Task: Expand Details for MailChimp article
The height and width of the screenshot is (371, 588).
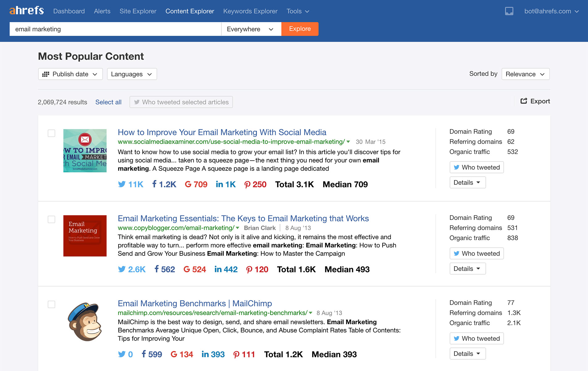Action: [x=468, y=354]
